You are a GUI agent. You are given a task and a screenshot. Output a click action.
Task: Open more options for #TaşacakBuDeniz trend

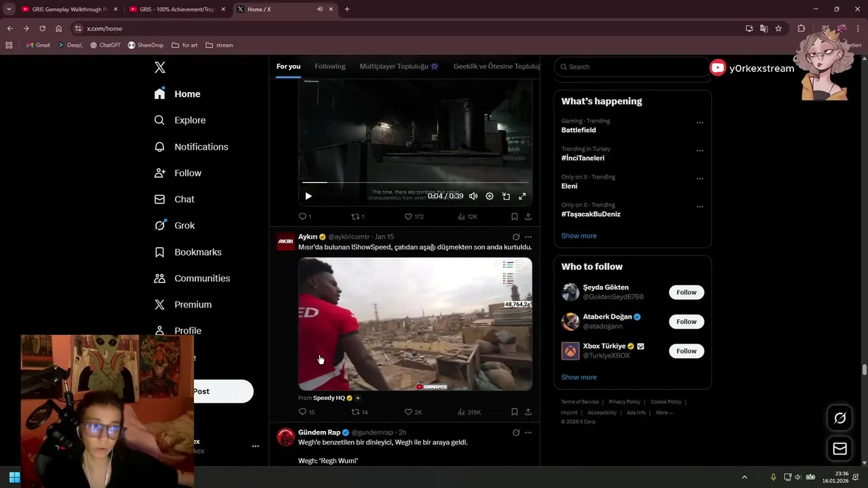pos(700,207)
